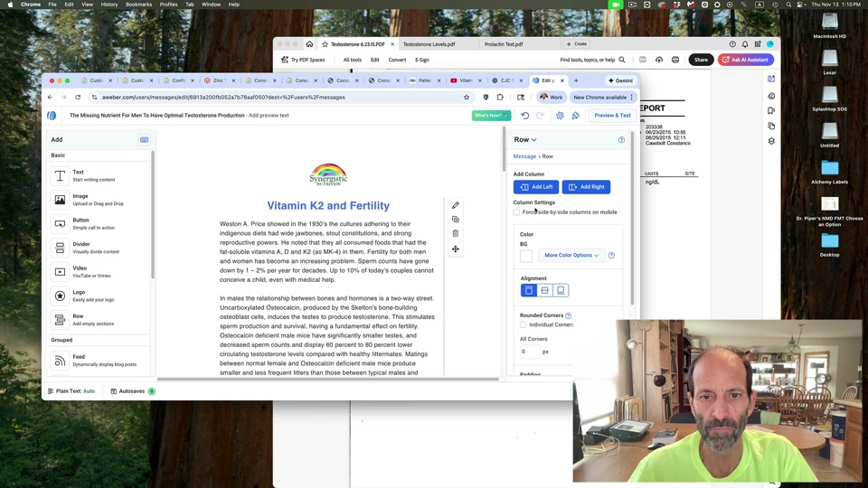868x488 pixels.
Task: Click the edit pencil icon beside the row
Action: click(x=456, y=205)
